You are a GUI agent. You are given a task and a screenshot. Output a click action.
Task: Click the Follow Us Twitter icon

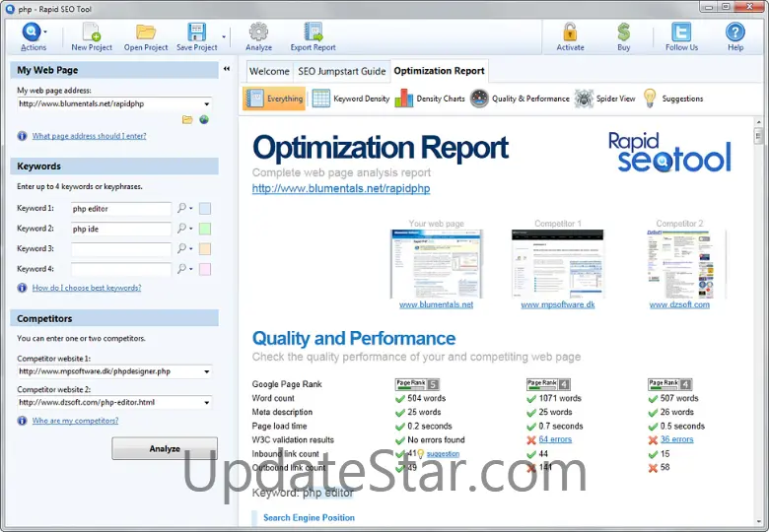point(681,33)
